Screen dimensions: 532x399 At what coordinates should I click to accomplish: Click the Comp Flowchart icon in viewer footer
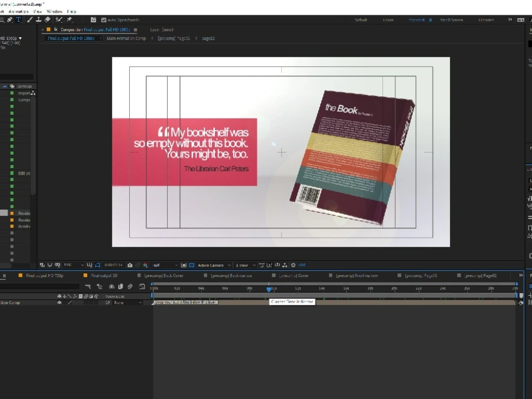point(285,265)
